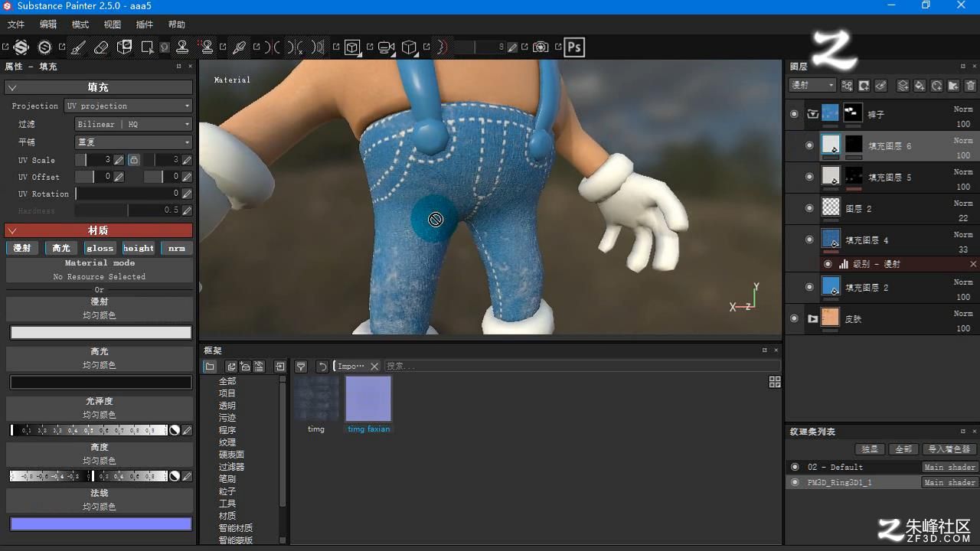This screenshot has height=551, width=980.
Task: Hide the 填充图层 5 layer
Action: click(x=809, y=177)
